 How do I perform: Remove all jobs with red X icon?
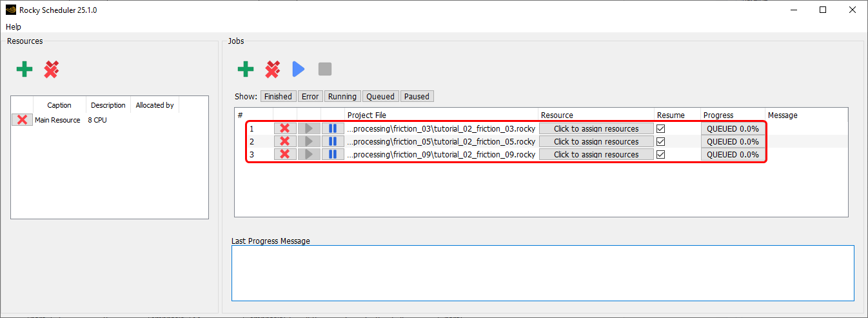(x=273, y=69)
